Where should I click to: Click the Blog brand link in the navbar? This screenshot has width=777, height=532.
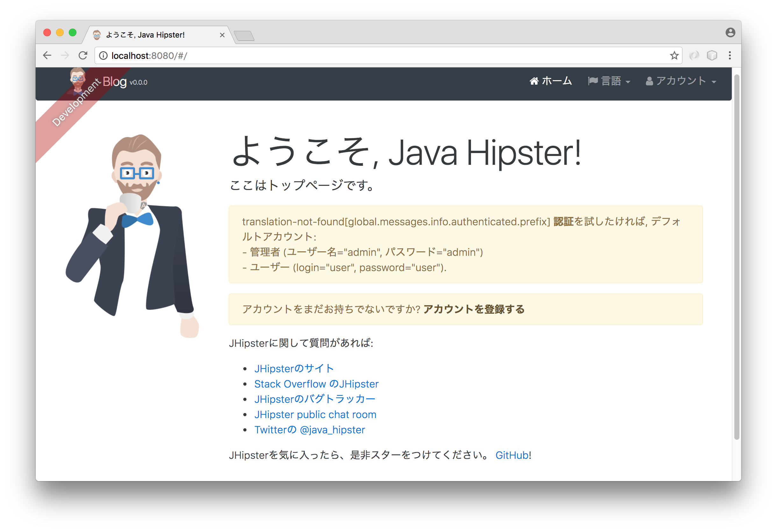click(x=114, y=81)
